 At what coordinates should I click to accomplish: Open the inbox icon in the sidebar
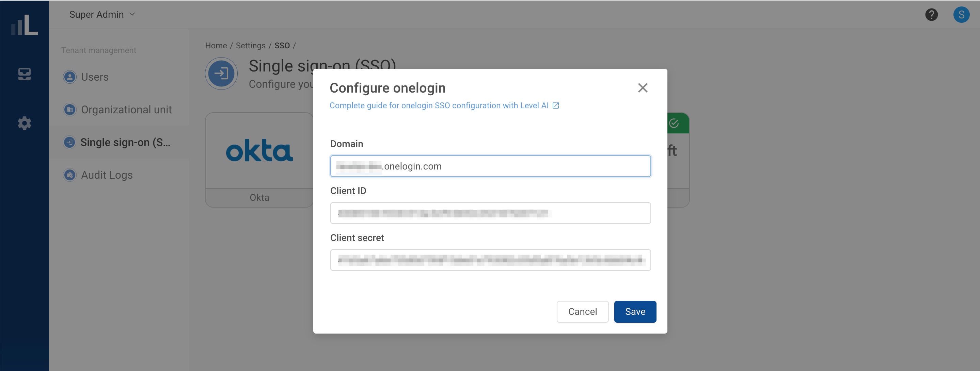point(25,74)
